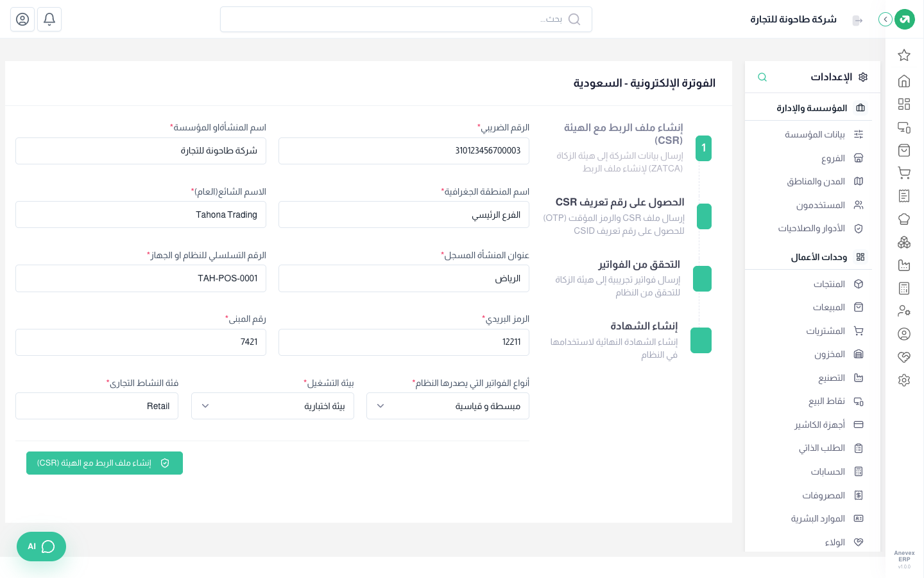Image resolution: width=924 pixels, height=578 pixels.
Task: Click الرمز البريدي field 12211
Action: (x=404, y=342)
